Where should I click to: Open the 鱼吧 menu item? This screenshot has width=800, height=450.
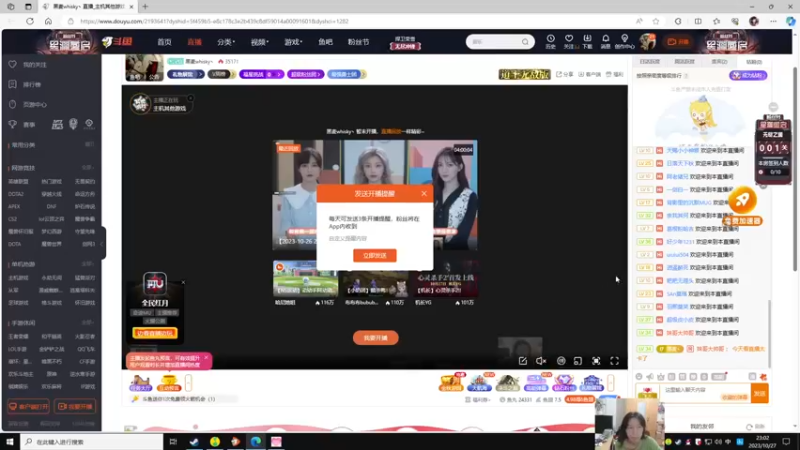(x=326, y=42)
